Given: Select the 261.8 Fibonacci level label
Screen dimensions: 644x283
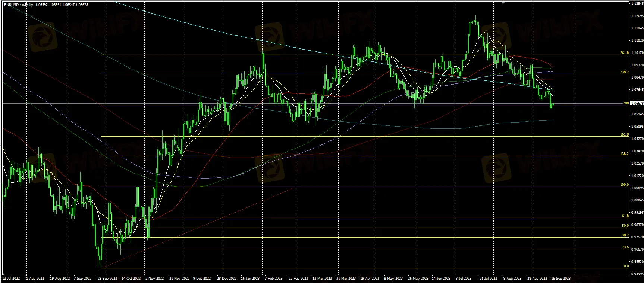Looking at the screenshot, I should pos(624,53).
